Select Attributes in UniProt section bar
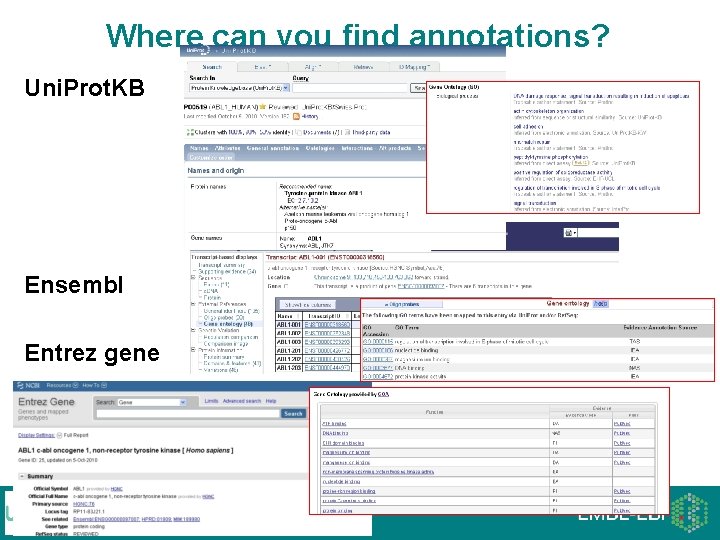The height and width of the screenshot is (540, 720). [228, 148]
